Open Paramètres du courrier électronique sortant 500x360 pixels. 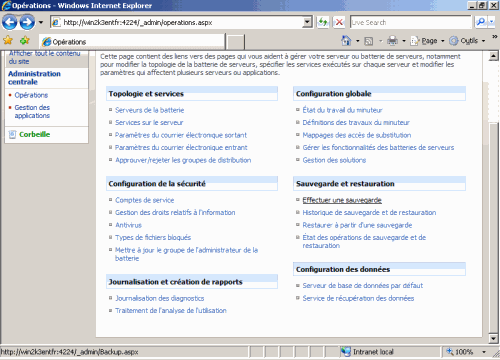[x=181, y=135]
